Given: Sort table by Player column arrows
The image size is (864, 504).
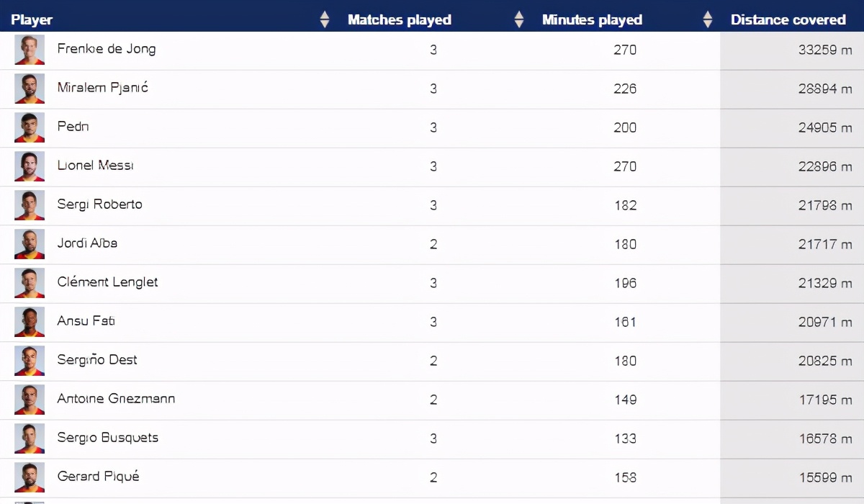Looking at the screenshot, I should pyautogui.click(x=325, y=19).
